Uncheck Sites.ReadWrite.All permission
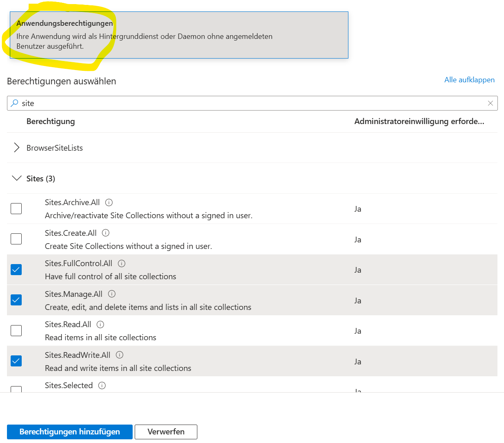 coord(16,361)
